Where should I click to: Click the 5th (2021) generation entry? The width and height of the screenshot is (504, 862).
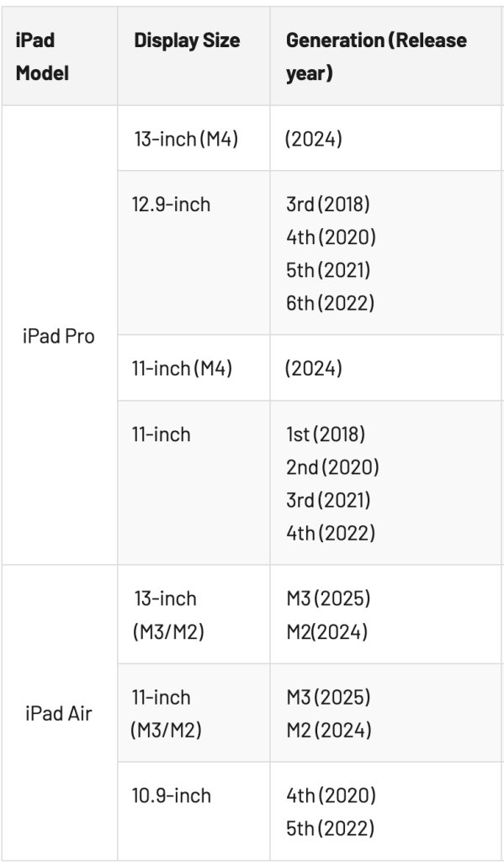pos(328,270)
